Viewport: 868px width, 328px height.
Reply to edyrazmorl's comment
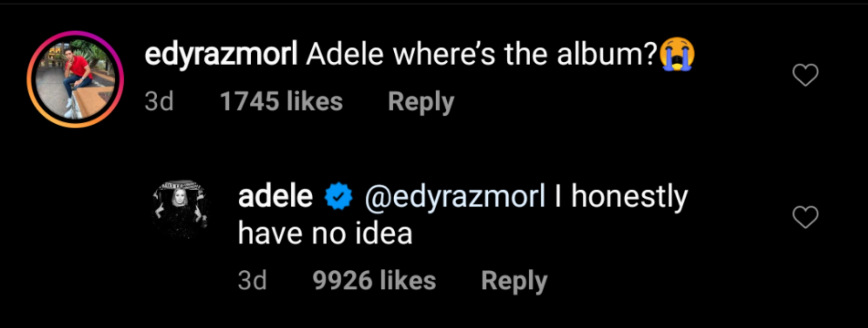click(421, 102)
